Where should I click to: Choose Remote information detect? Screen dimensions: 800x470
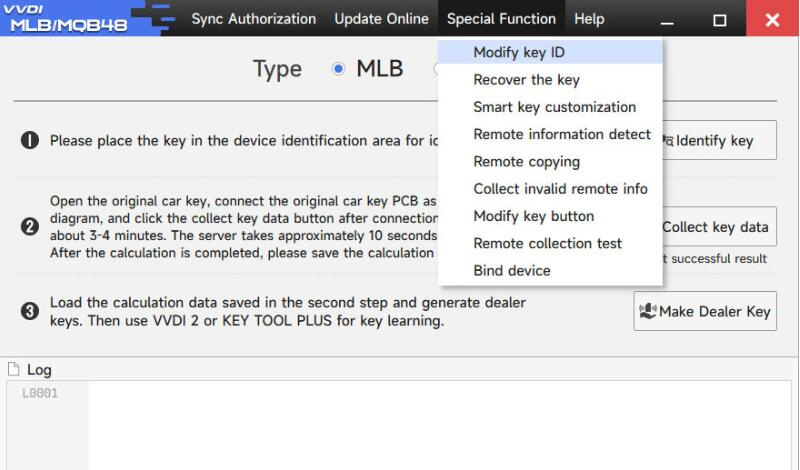[x=562, y=134]
